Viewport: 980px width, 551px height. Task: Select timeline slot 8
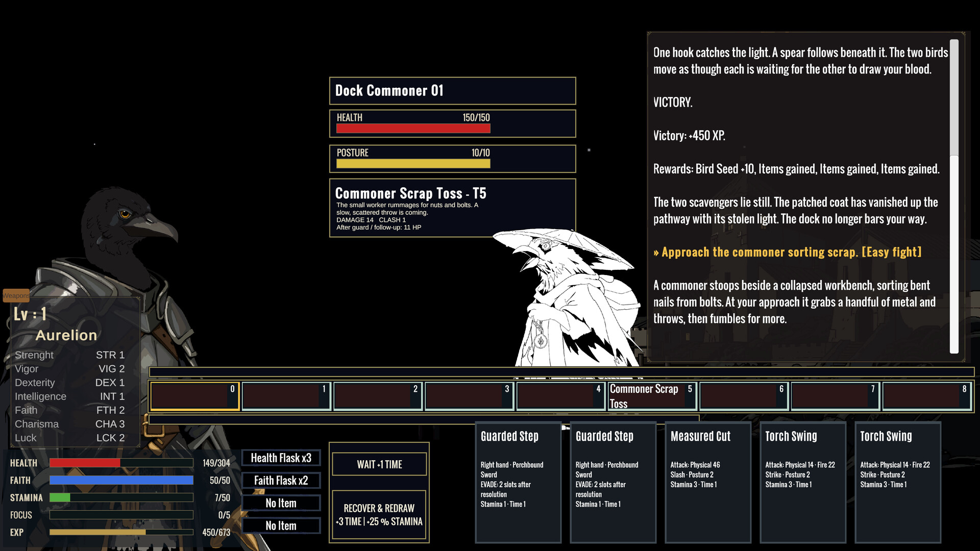coord(926,396)
